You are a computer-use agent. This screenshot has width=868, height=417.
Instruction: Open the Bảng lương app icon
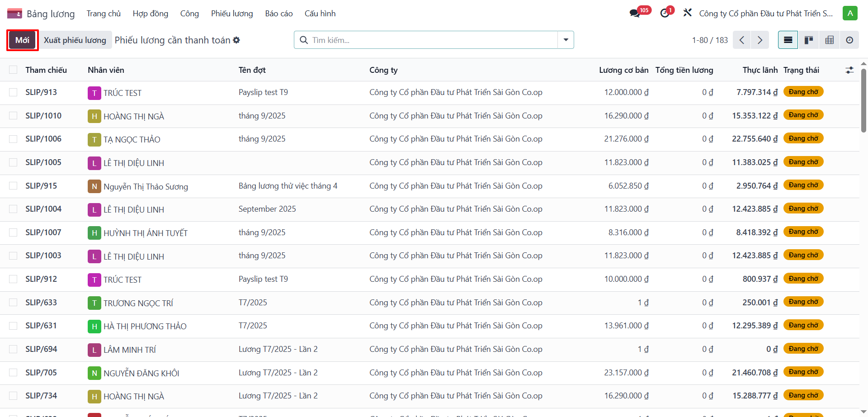(x=14, y=14)
